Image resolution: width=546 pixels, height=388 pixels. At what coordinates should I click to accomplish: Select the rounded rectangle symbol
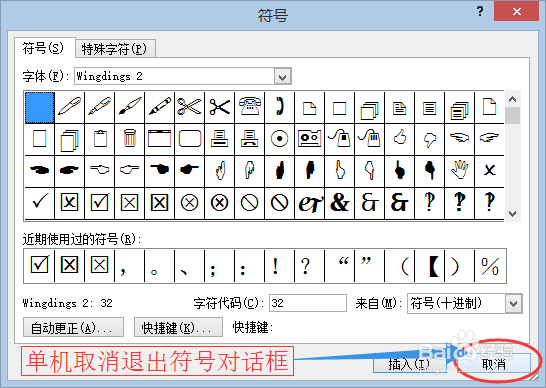coord(189,139)
